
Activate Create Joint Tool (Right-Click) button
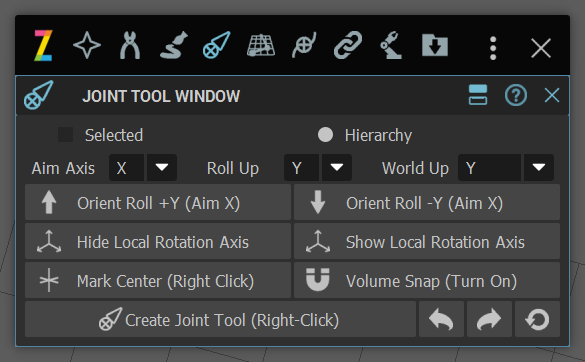tap(220, 319)
